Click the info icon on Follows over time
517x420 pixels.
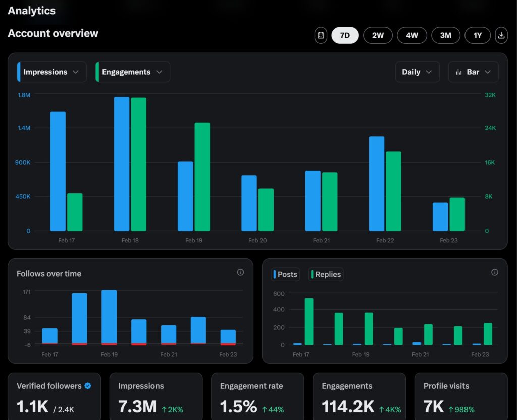[x=240, y=272]
